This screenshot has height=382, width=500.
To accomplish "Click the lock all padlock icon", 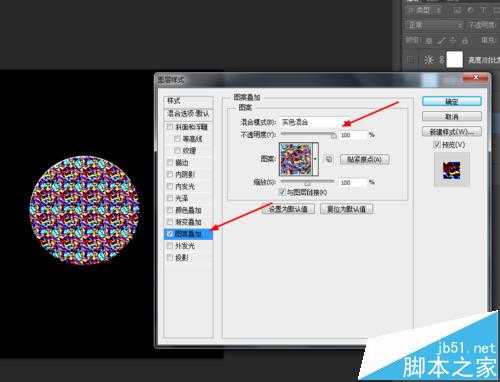I will click(465, 41).
